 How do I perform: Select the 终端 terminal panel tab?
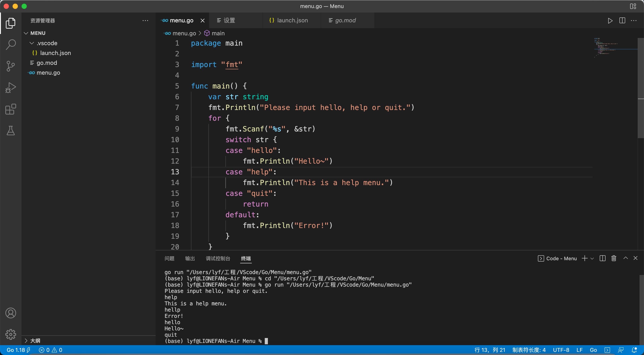pos(246,258)
